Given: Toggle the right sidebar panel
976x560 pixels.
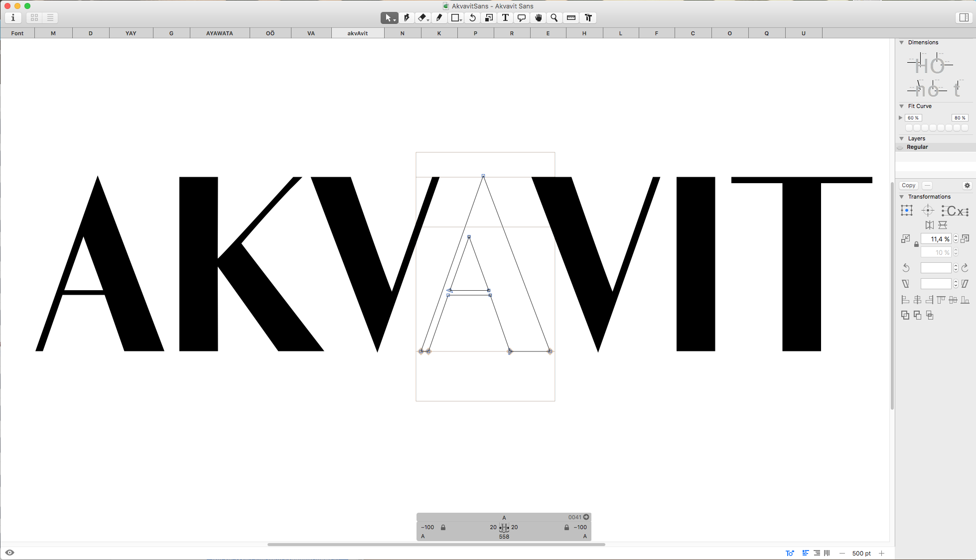Looking at the screenshot, I should click(x=964, y=18).
